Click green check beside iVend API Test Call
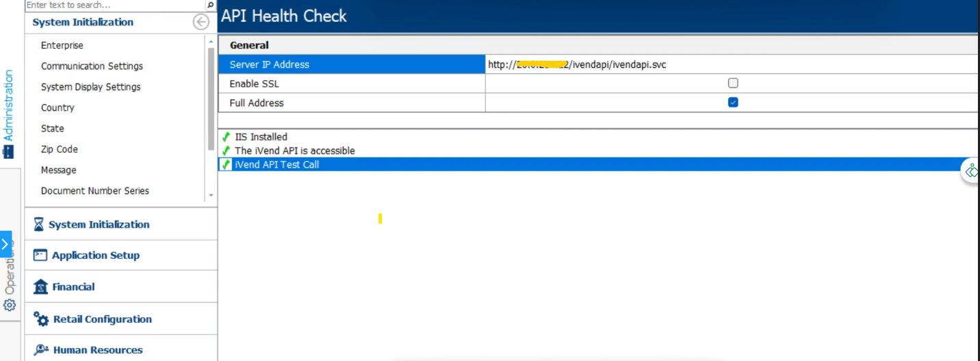Viewport: 980px width, 361px height. 226,164
